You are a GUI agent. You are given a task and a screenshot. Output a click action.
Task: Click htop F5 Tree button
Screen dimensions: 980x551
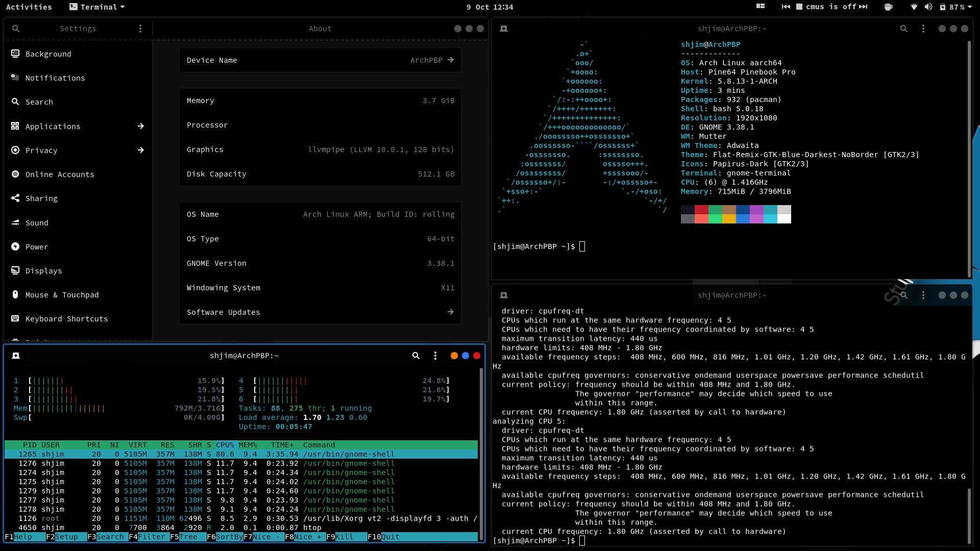click(x=188, y=537)
